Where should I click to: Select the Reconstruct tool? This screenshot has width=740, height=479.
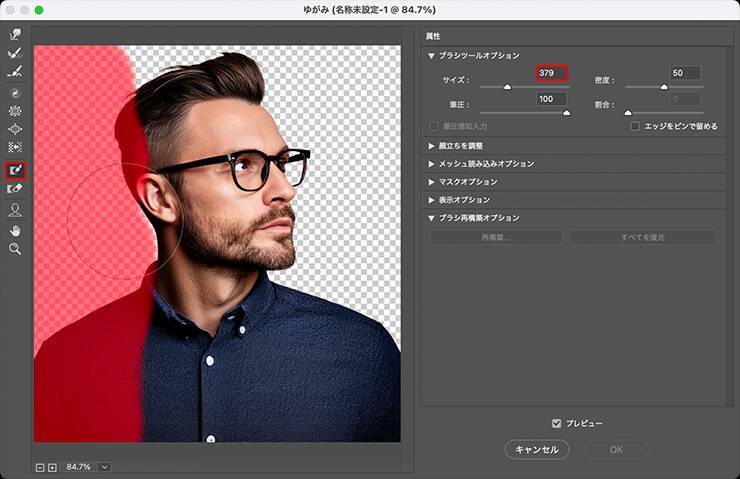tap(15, 54)
